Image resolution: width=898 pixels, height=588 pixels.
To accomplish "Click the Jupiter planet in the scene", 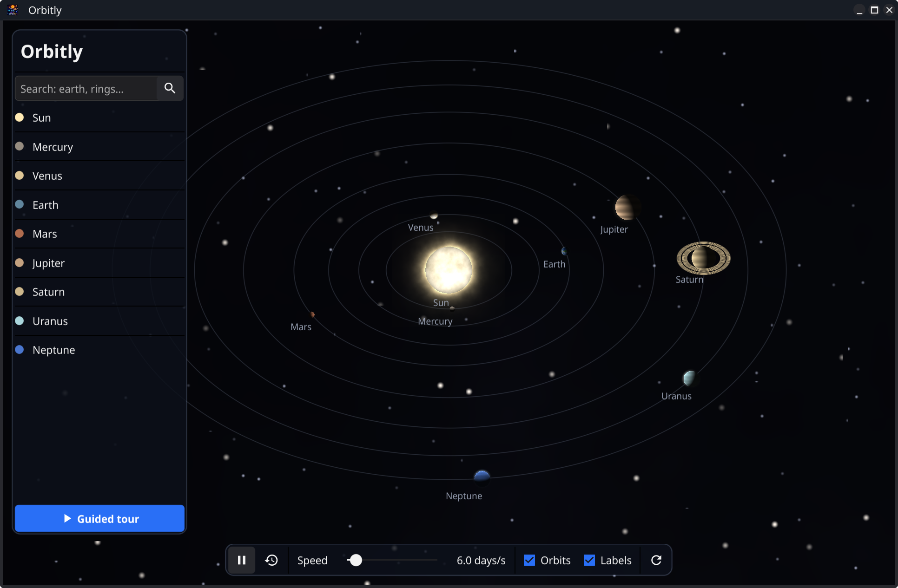I will click(x=627, y=207).
